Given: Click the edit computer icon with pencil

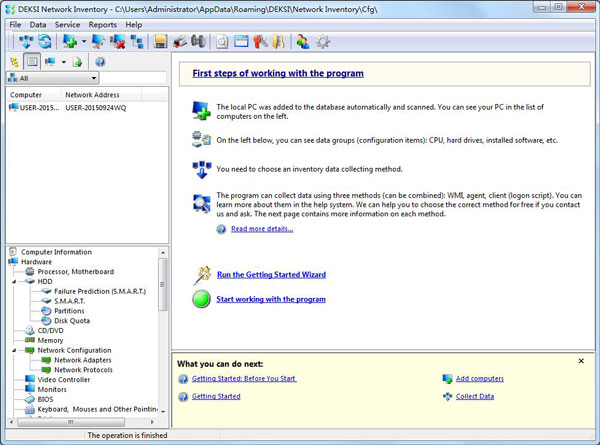Looking at the screenshot, I should [98, 41].
